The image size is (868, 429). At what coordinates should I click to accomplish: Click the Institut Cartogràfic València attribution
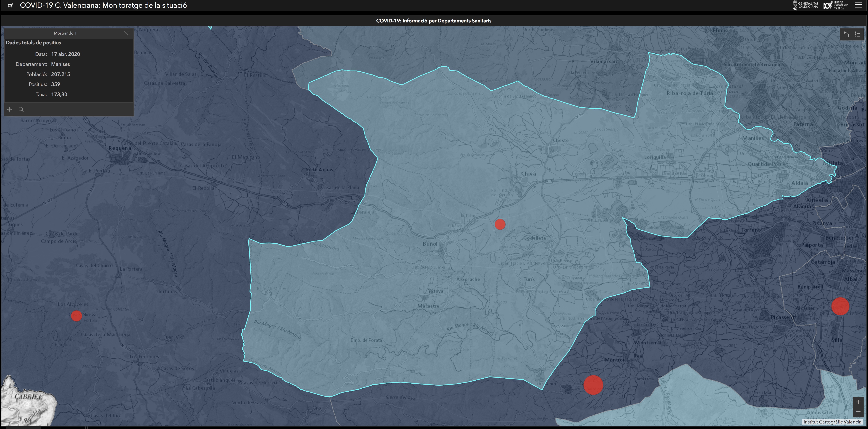click(x=832, y=422)
